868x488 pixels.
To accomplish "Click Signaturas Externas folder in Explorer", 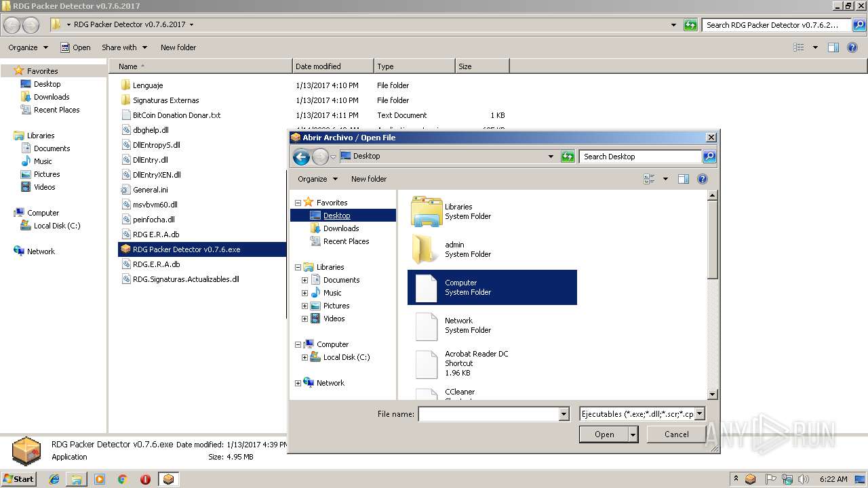I will pyautogui.click(x=165, y=100).
